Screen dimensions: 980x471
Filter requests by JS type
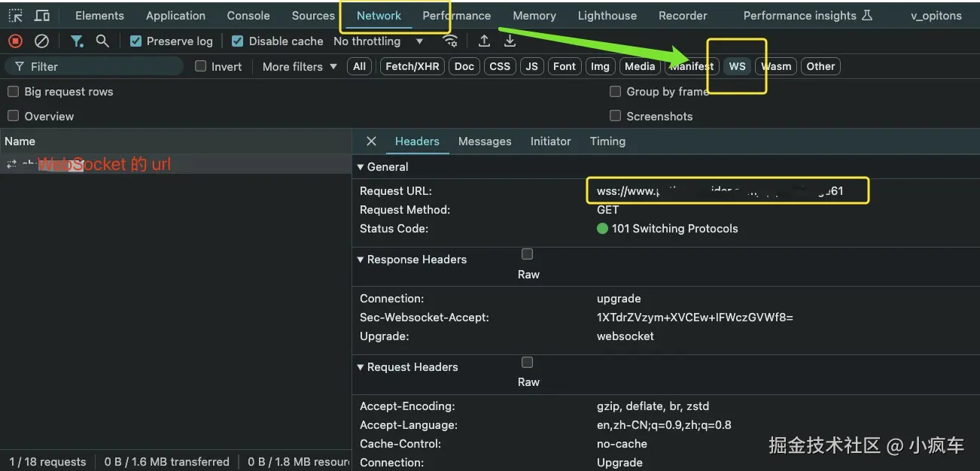(531, 66)
